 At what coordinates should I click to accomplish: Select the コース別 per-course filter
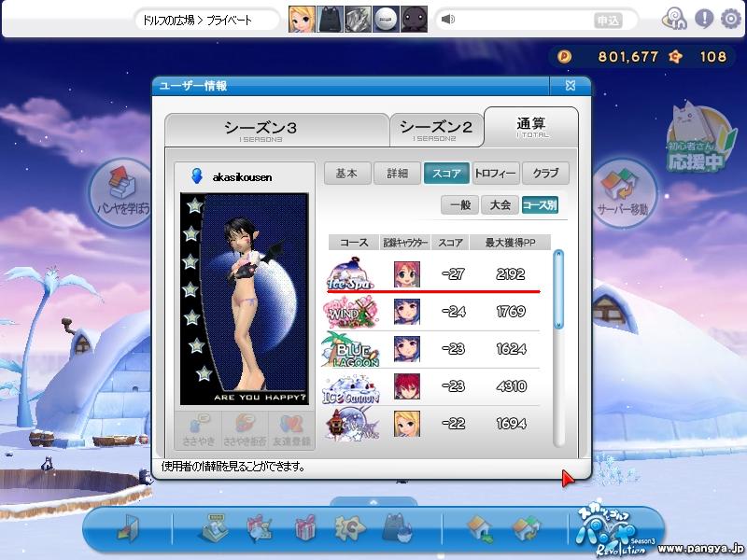(x=540, y=205)
